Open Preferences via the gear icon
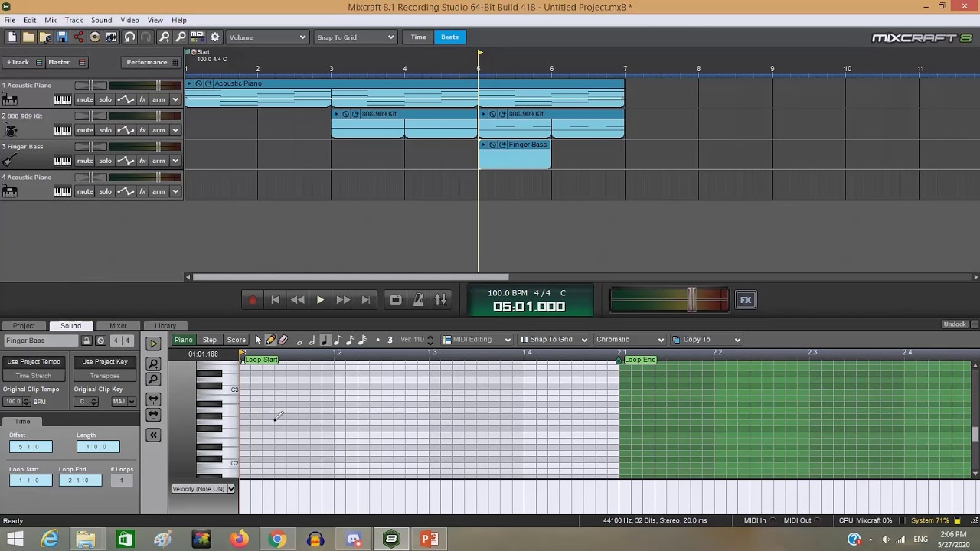The height and width of the screenshot is (551, 980). pyautogui.click(x=215, y=37)
